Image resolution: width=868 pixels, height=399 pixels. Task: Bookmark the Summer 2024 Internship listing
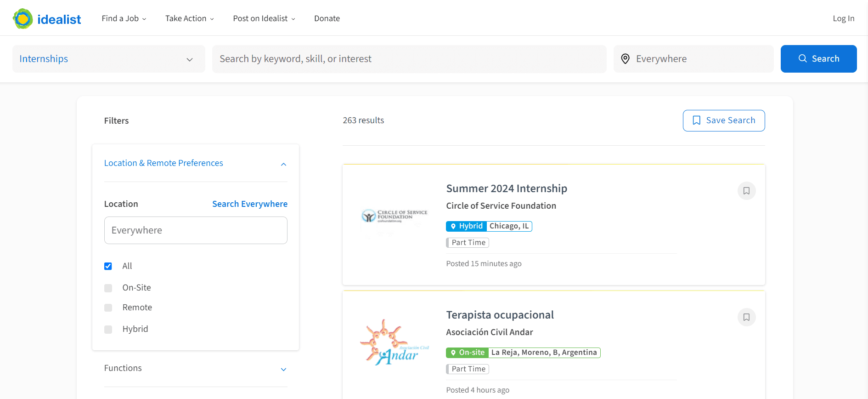[746, 191]
